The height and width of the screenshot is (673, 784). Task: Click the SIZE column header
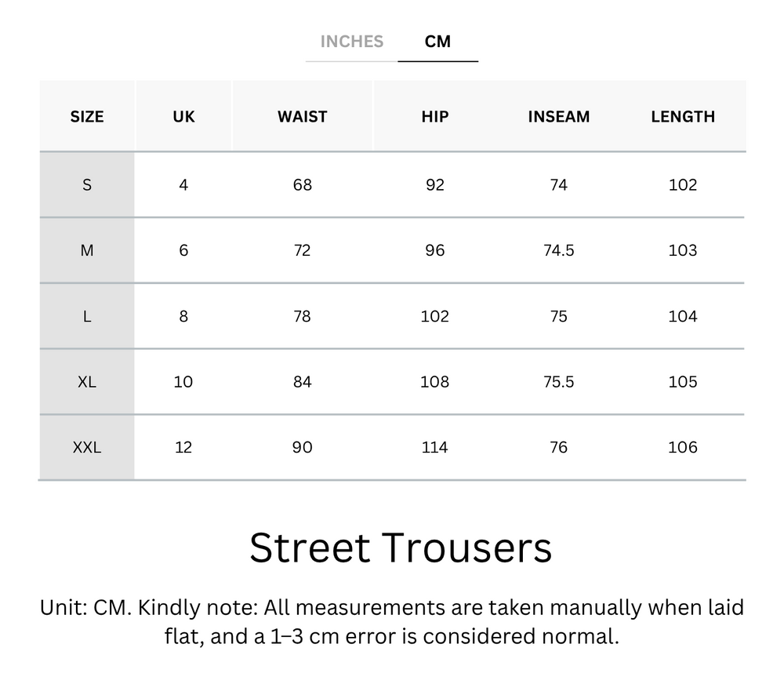click(87, 116)
